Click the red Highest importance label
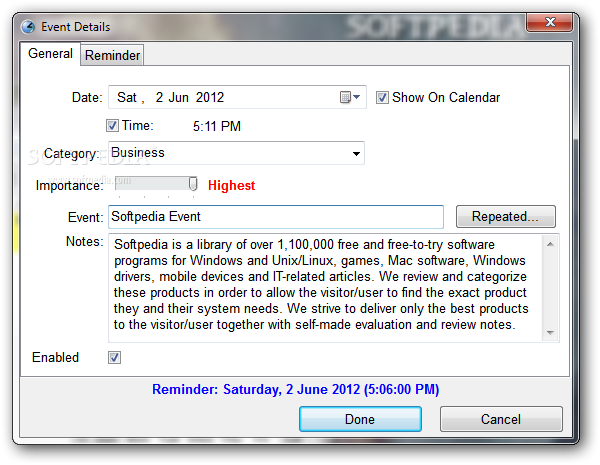Viewport: 600px width, 465px height. 232,185
